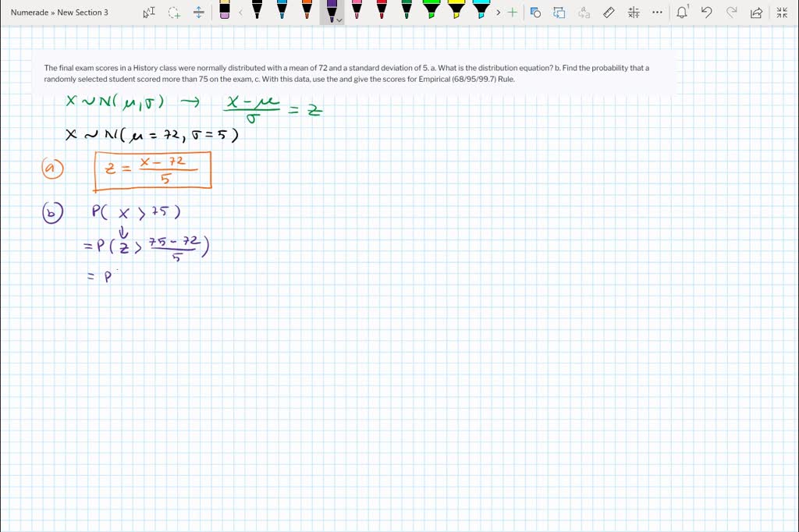Open notifications via the bell icon

(x=681, y=12)
